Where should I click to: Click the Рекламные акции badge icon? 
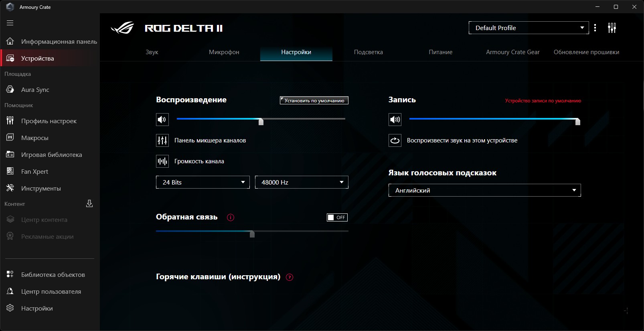coord(10,236)
